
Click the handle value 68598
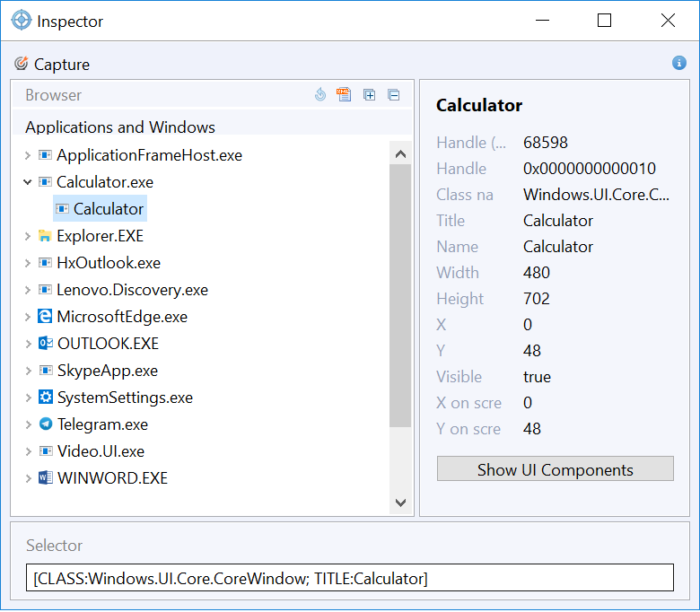click(545, 143)
